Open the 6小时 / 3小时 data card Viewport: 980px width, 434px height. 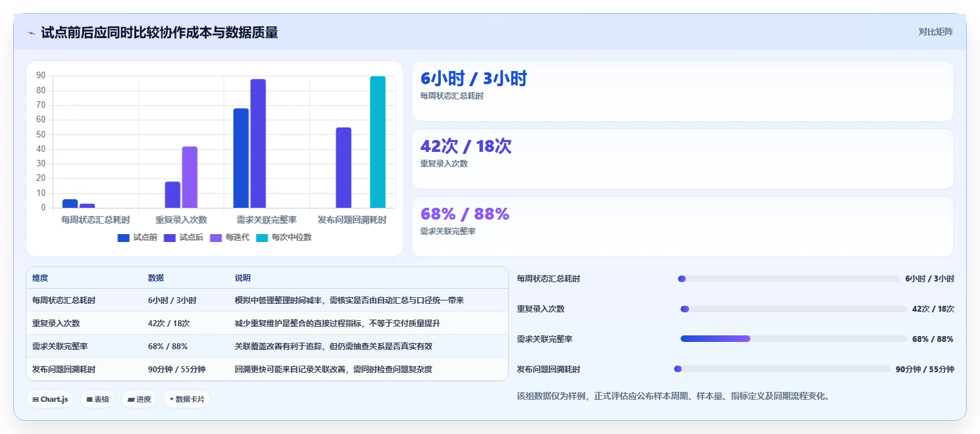[x=683, y=91]
